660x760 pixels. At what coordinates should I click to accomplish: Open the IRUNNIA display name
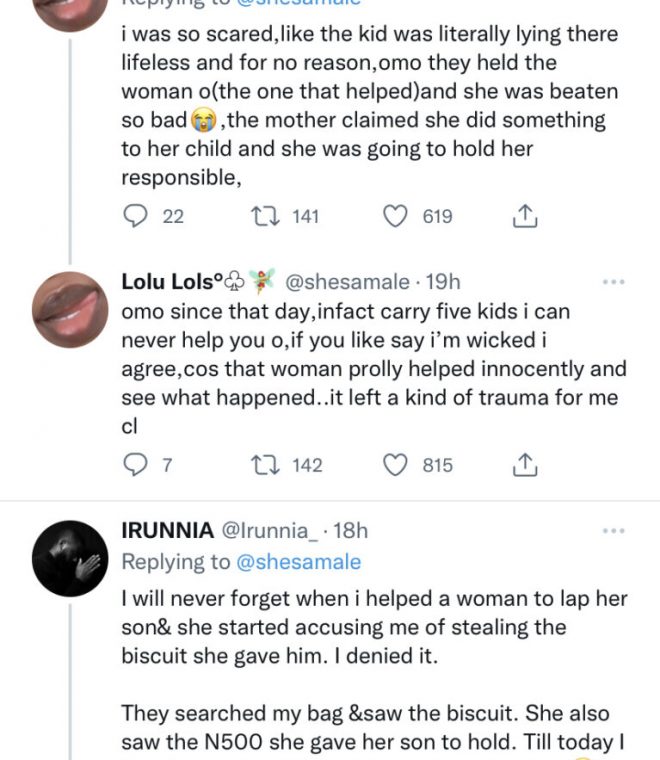click(x=167, y=530)
